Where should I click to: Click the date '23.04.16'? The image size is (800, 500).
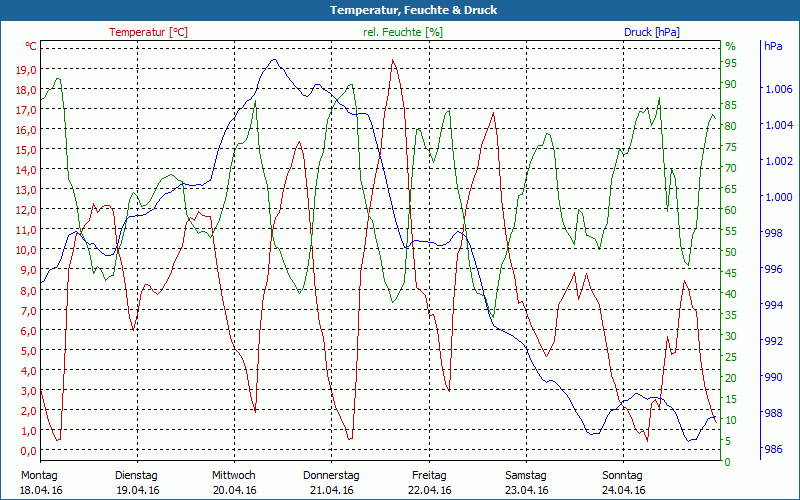pyautogui.click(x=527, y=490)
